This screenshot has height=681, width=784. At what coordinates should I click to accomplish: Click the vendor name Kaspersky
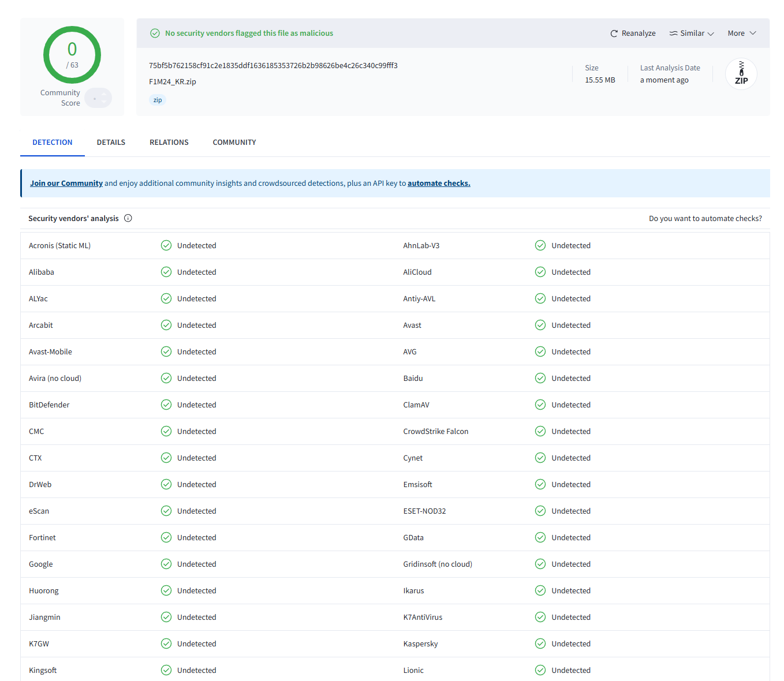[x=420, y=644]
